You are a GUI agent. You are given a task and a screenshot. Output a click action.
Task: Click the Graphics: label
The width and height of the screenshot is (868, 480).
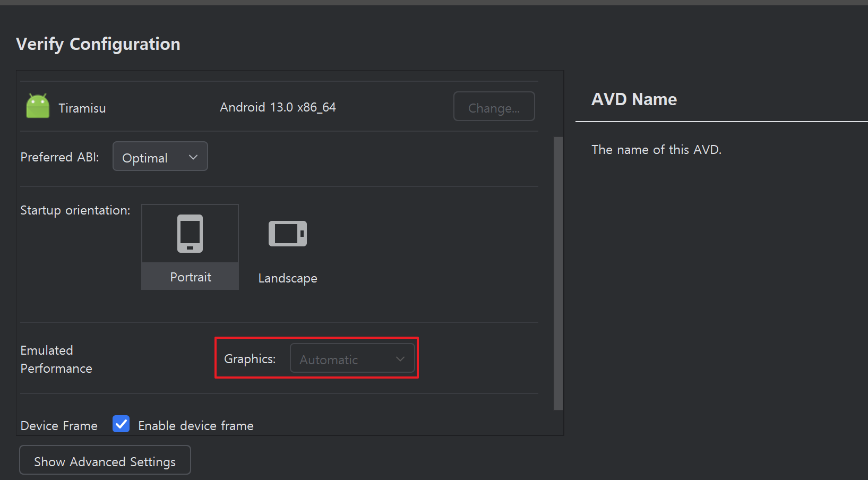click(250, 359)
